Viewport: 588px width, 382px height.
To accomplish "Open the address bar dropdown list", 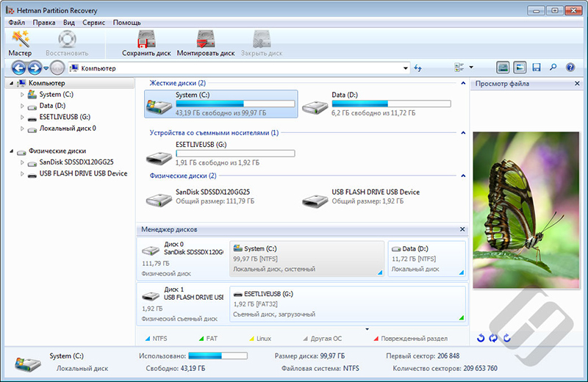I will tap(406, 68).
